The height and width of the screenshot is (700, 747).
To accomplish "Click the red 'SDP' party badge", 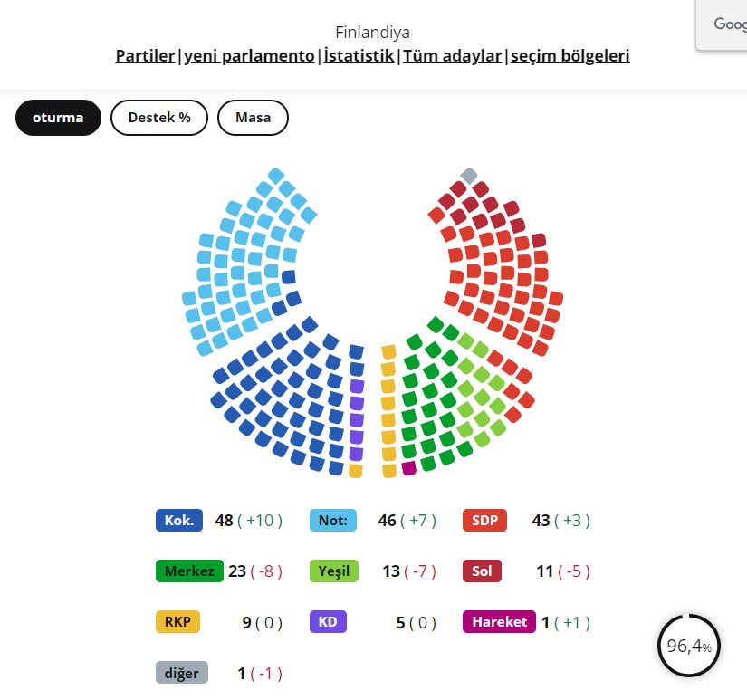I will [x=485, y=521].
